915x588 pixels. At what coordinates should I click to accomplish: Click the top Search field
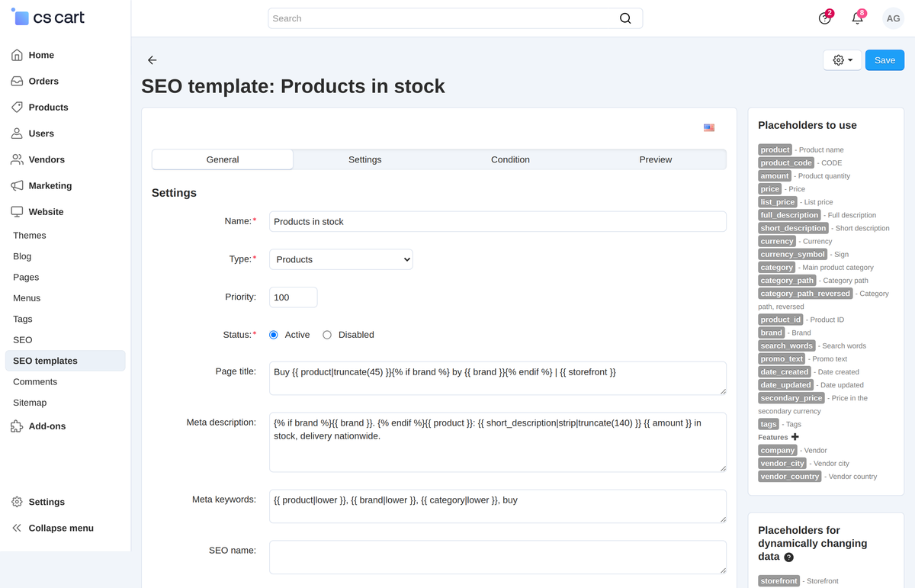[455, 18]
